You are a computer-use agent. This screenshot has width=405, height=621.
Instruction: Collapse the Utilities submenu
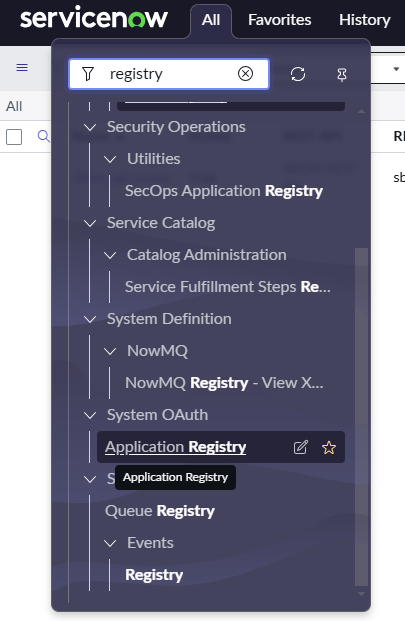110,159
